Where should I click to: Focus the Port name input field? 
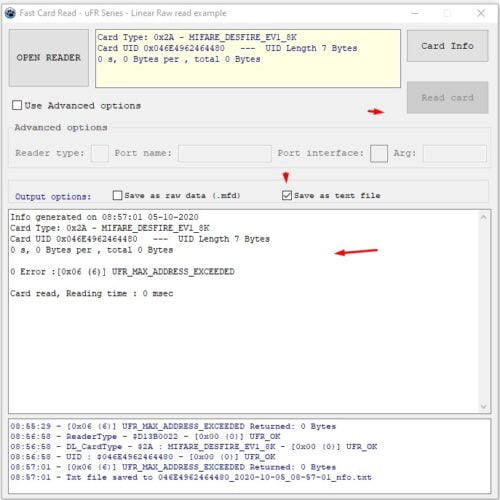(225, 153)
